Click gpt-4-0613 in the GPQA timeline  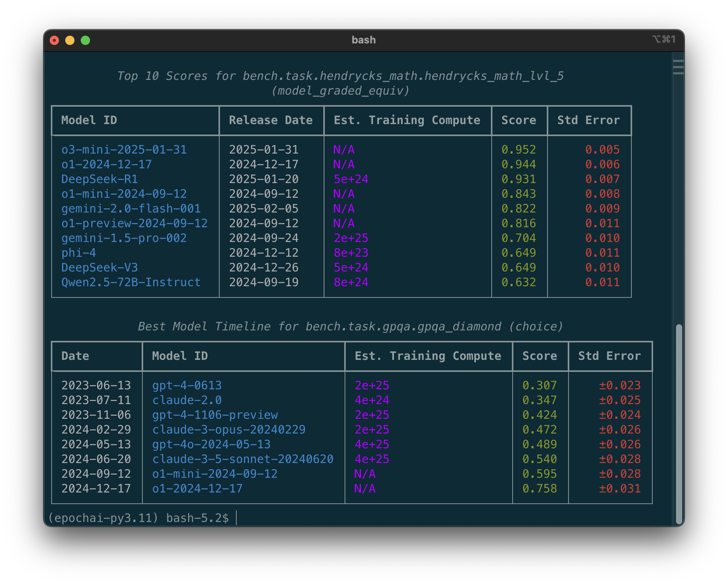point(187,385)
